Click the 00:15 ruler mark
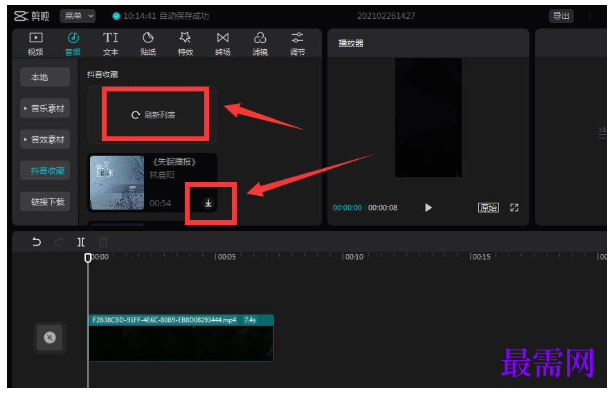The width and height of the screenshot is (613, 394). [480, 257]
